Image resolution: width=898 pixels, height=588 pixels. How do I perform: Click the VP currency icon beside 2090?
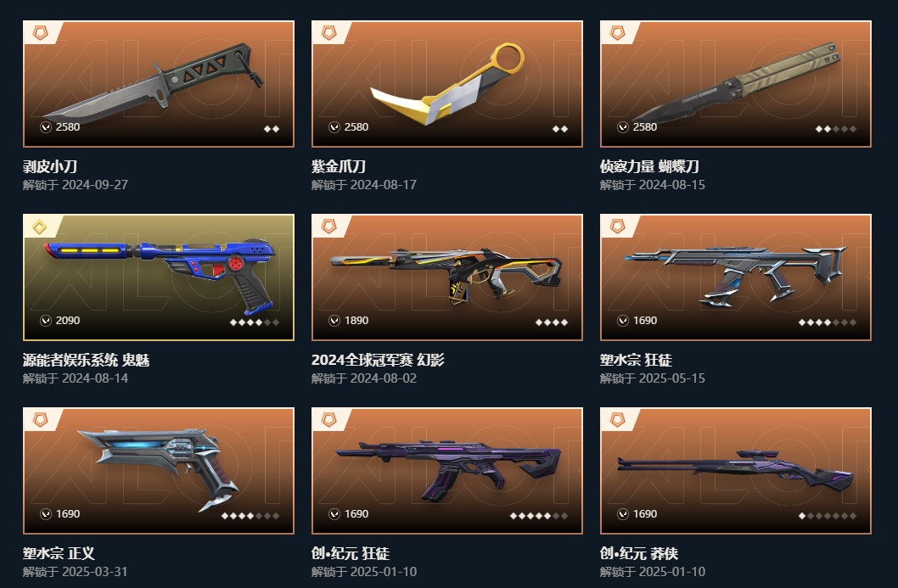coord(46,321)
